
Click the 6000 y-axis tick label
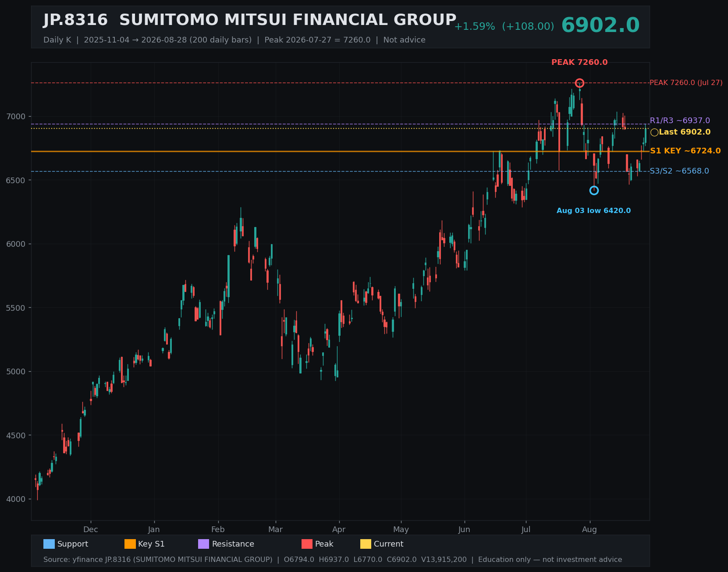[x=16, y=244]
